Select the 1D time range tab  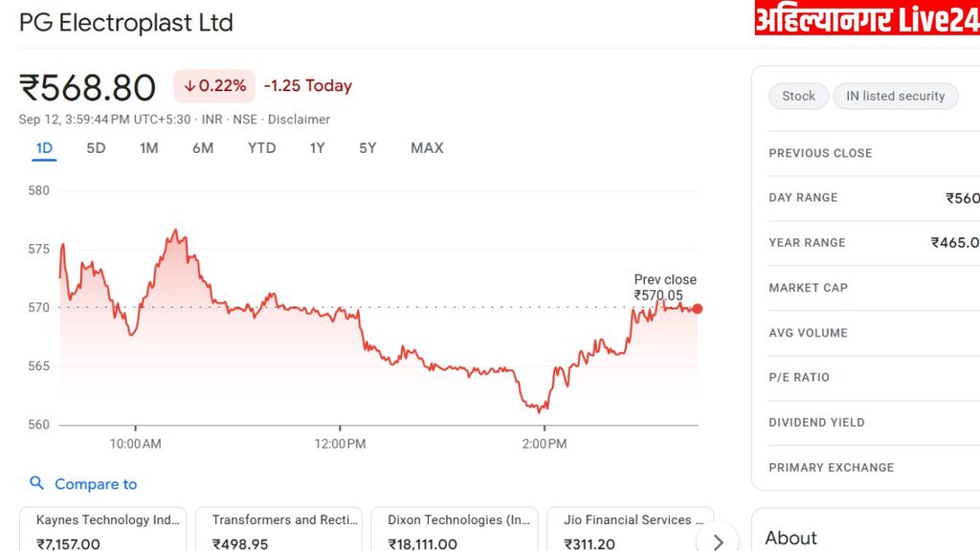(x=44, y=148)
